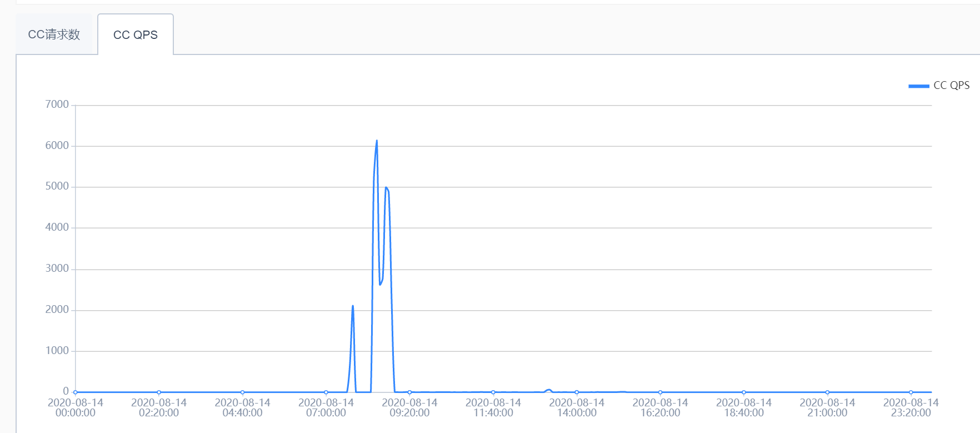Click the dip between the two tall peaks

click(381, 284)
